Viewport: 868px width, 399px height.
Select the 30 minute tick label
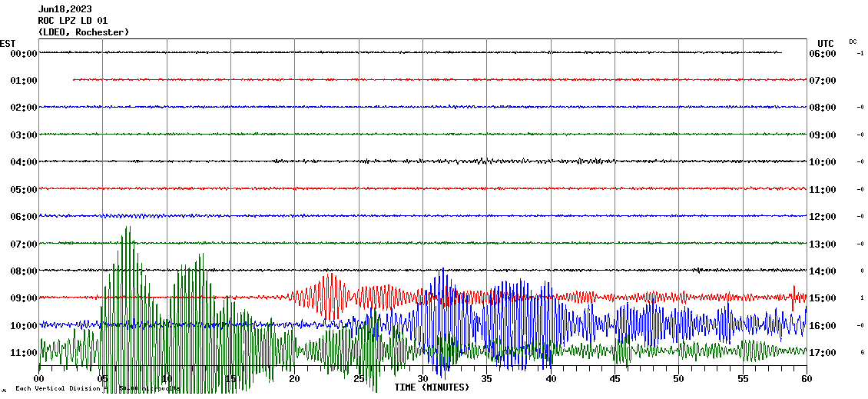point(422,379)
